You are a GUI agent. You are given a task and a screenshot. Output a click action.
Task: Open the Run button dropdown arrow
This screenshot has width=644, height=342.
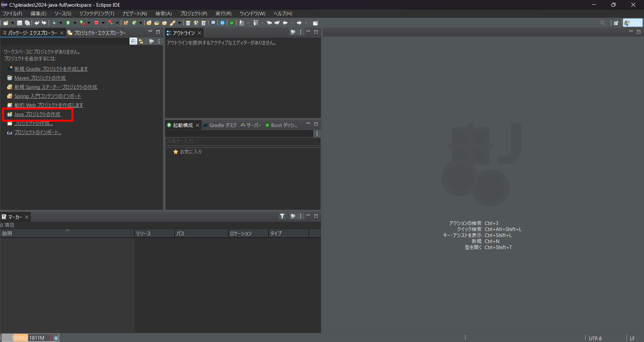[x=74, y=23]
